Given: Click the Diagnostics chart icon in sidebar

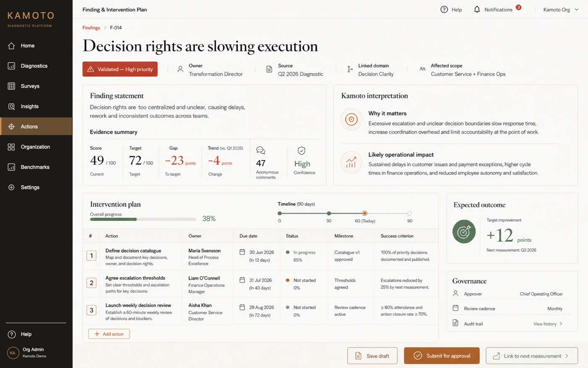Looking at the screenshot, I should click(11, 66).
